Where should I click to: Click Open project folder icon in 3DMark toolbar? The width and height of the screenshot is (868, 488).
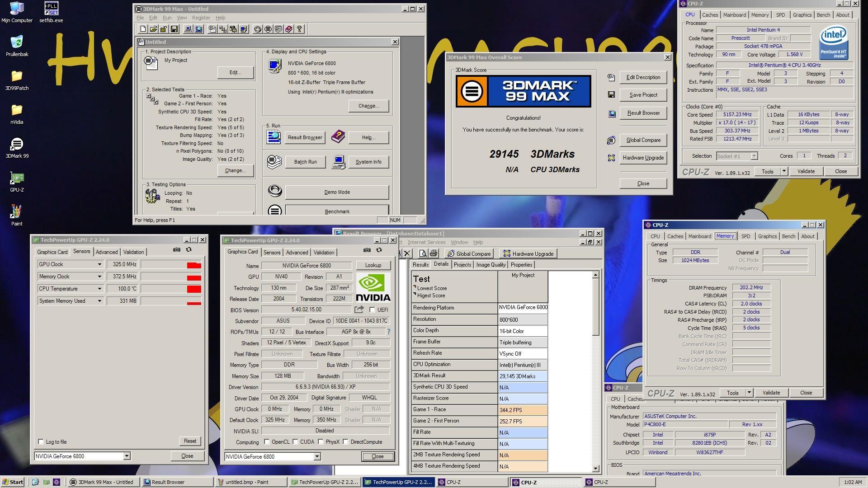pos(153,29)
